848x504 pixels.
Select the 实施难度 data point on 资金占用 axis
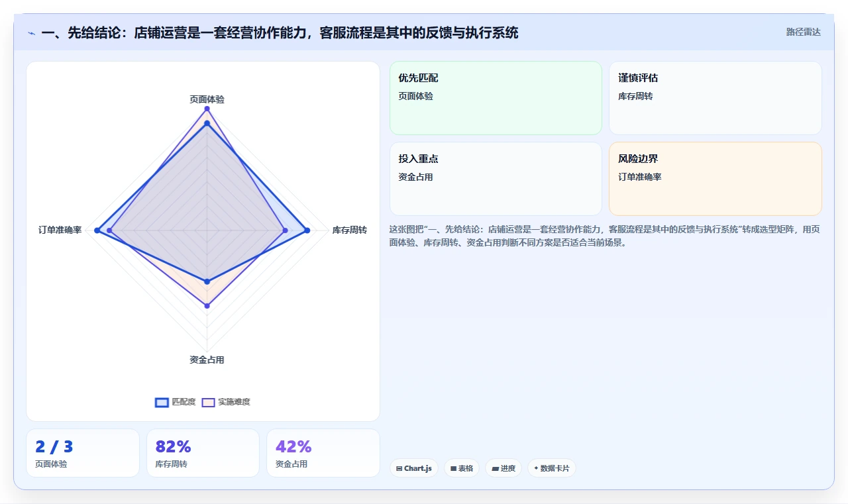click(x=207, y=305)
